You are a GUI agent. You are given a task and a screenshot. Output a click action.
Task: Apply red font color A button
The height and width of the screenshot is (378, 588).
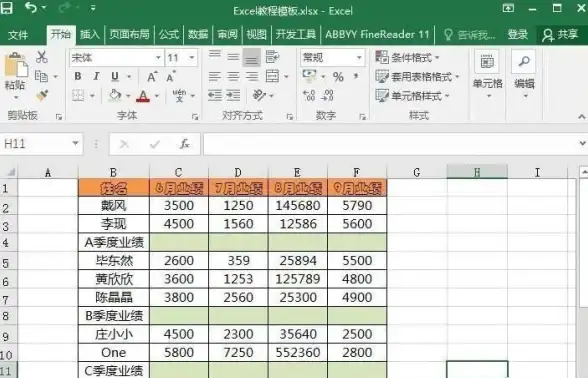[143, 96]
